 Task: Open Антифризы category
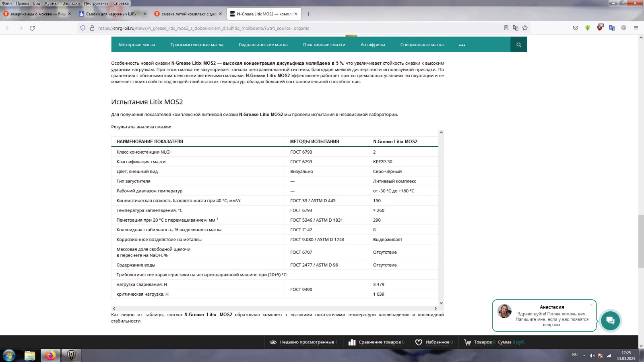[x=373, y=45]
